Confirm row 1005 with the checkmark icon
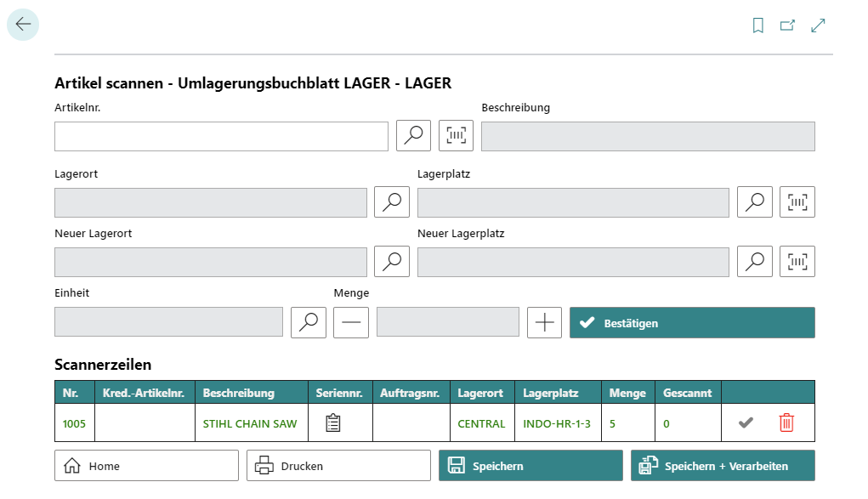Viewport: 868px width, 499px height. point(746,423)
